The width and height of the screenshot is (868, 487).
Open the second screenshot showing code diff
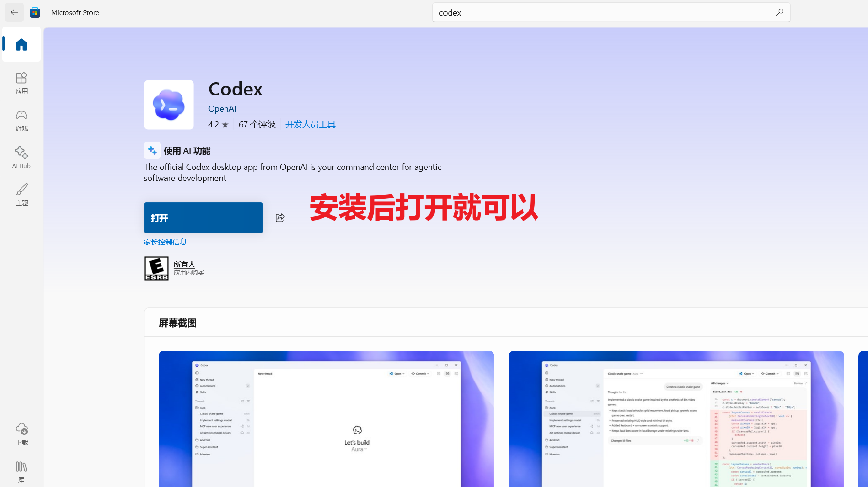pos(676,419)
